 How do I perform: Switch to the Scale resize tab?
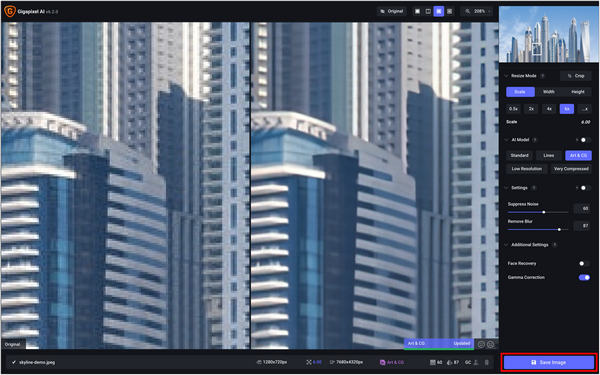(520, 92)
